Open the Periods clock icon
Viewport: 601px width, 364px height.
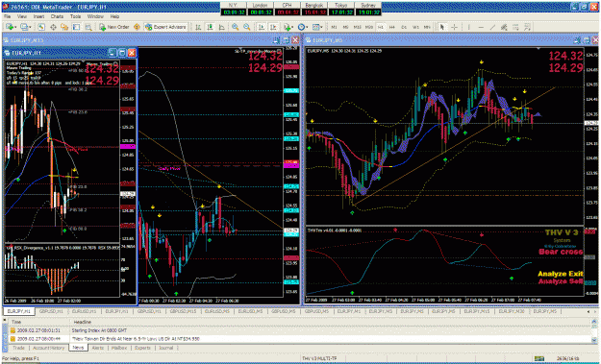click(301, 27)
